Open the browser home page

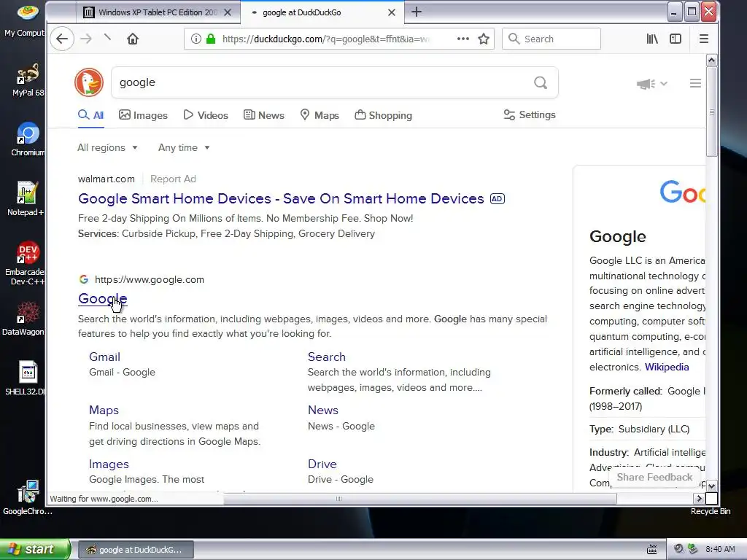[133, 39]
